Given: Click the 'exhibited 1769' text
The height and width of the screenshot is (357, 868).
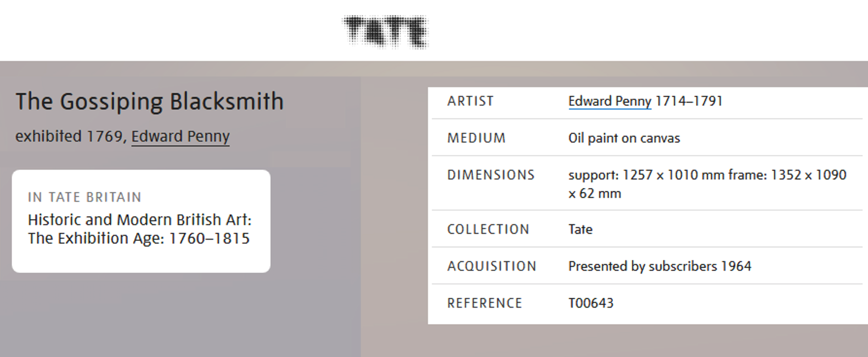Looking at the screenshot, I should (69, 136).
